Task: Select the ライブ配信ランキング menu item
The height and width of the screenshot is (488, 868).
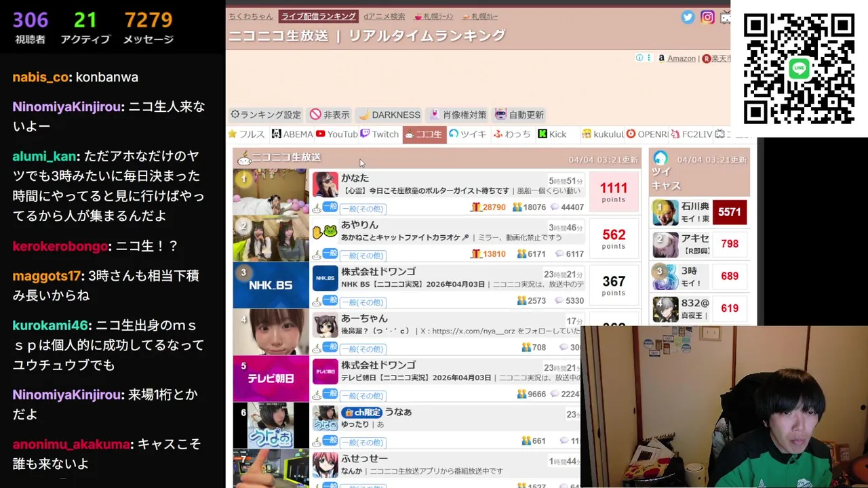Action: point(318,16)
